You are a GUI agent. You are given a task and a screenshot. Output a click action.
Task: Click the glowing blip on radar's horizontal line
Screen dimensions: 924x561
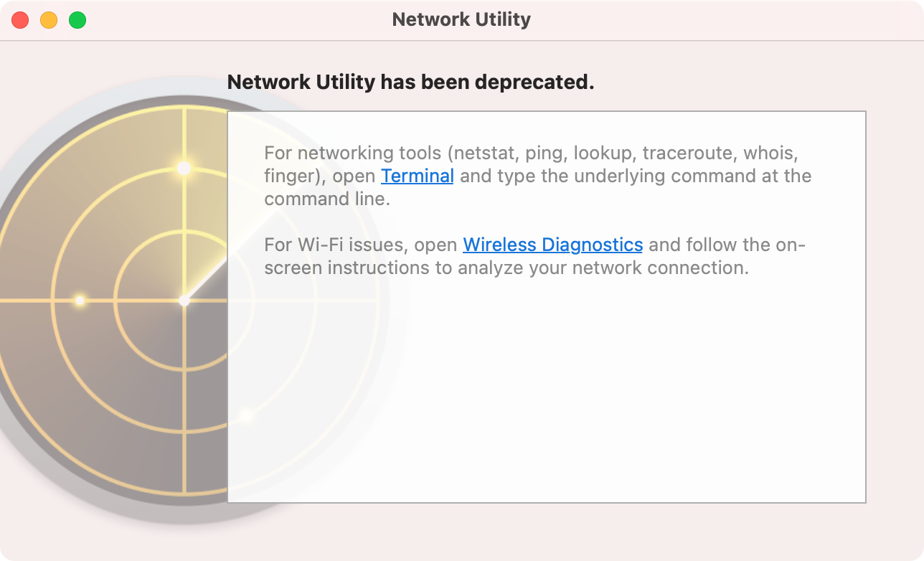[80, 301]
